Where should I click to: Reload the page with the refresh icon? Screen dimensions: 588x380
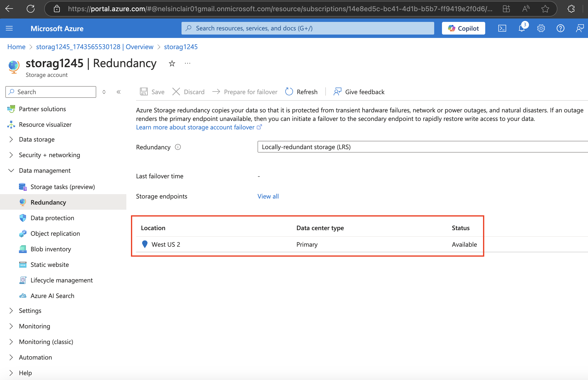coord(31,9)
